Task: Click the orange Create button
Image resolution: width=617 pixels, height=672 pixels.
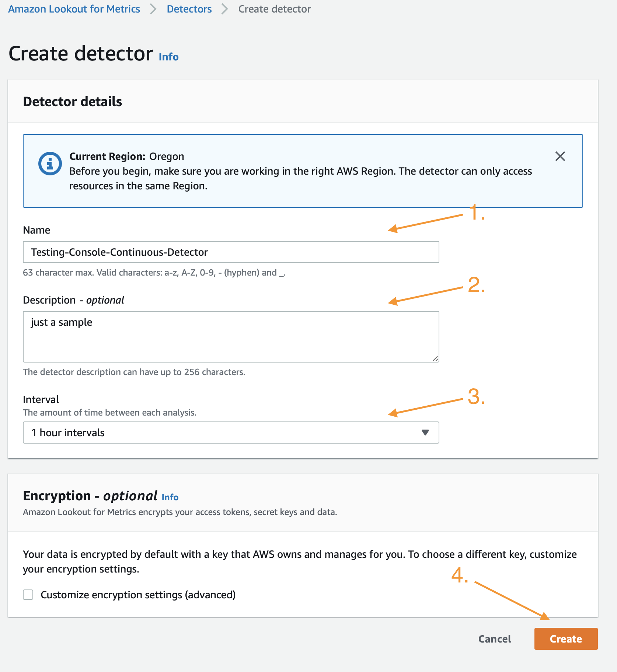Action: (x=566, y=639)
